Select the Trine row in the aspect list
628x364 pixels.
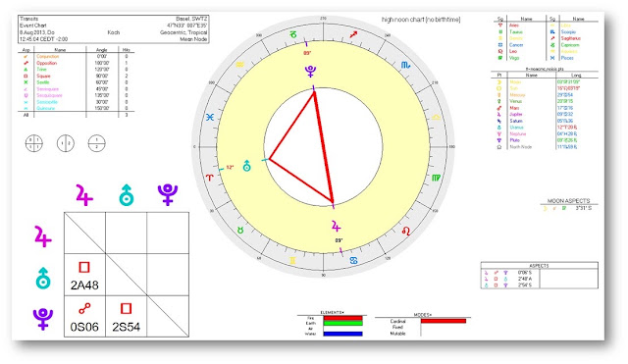tap(77, 70)
